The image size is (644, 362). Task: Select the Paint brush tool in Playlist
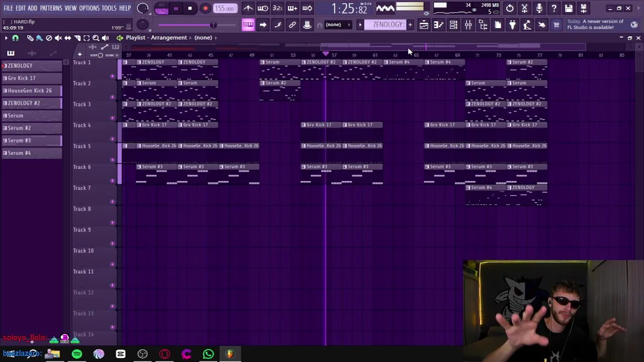pyautogui.click(x=39, y=38)
